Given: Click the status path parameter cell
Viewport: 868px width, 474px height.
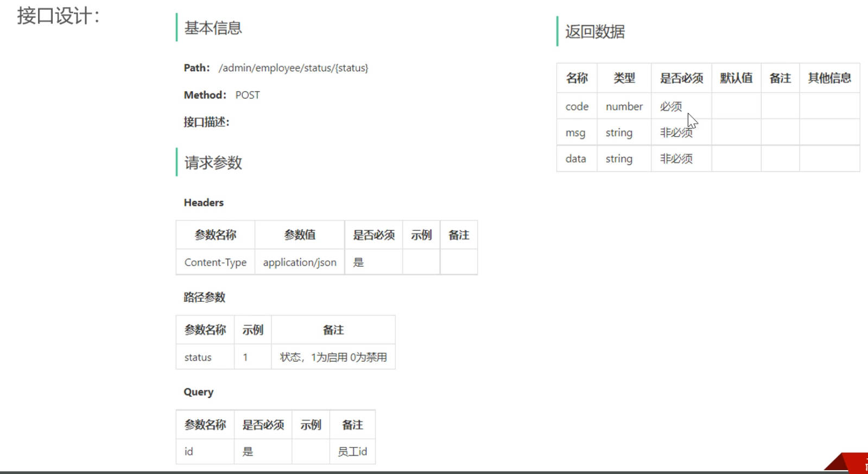Looking at the screenshot, I should 205,357.
